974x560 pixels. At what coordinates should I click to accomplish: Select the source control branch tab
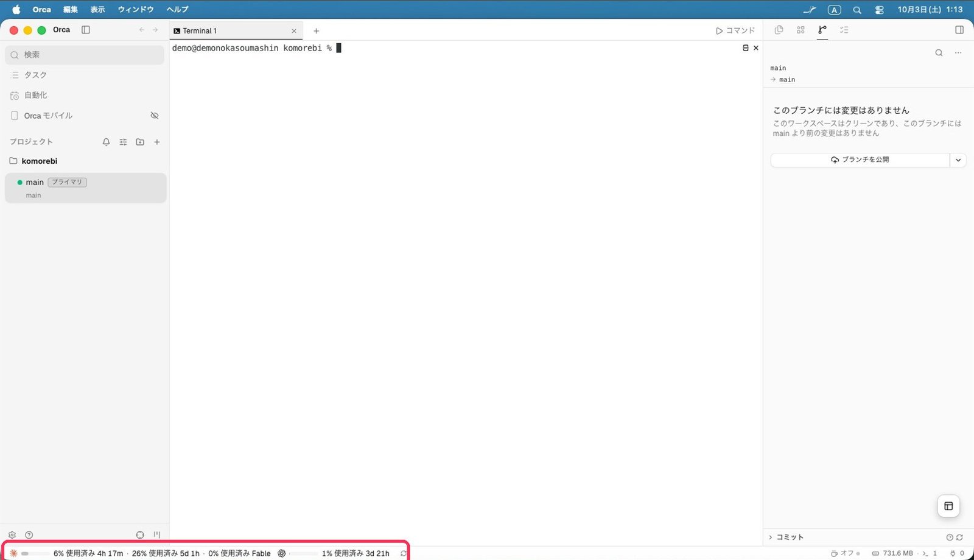822,30
